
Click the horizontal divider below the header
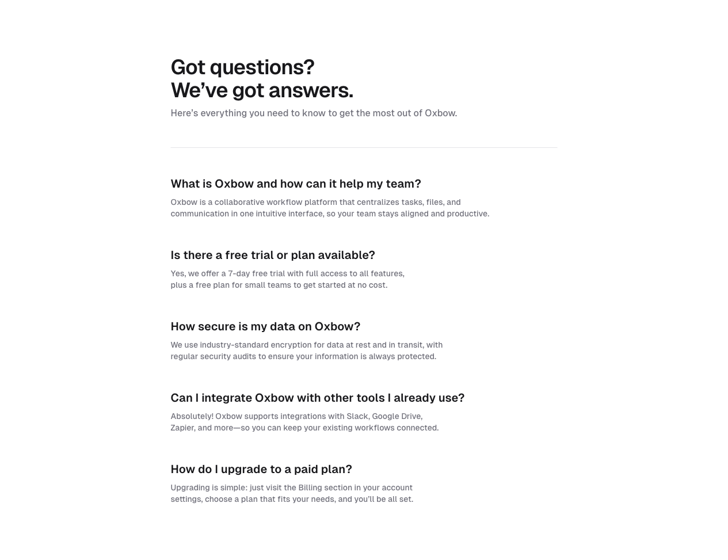[363, 148]
